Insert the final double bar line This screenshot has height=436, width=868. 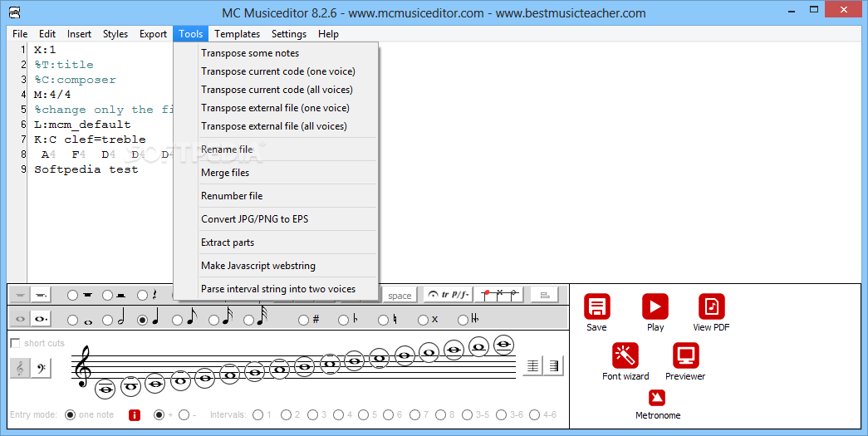click(x=553, y=365)
